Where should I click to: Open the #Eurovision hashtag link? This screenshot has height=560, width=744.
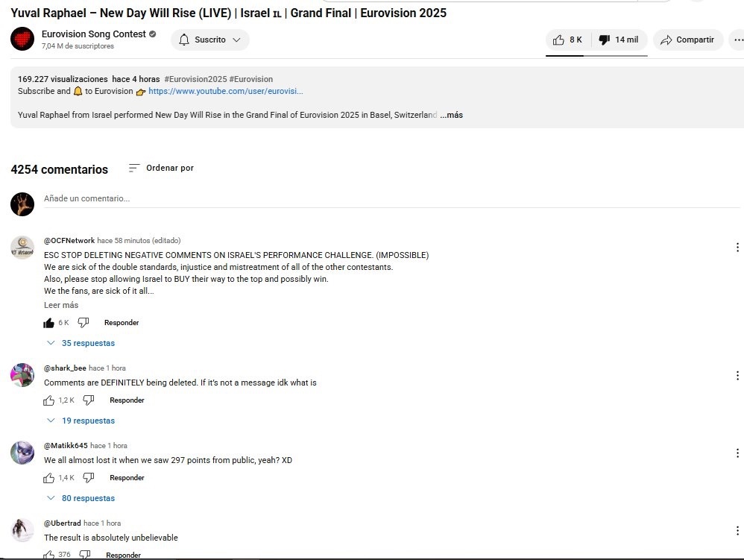tap(251, 79)
